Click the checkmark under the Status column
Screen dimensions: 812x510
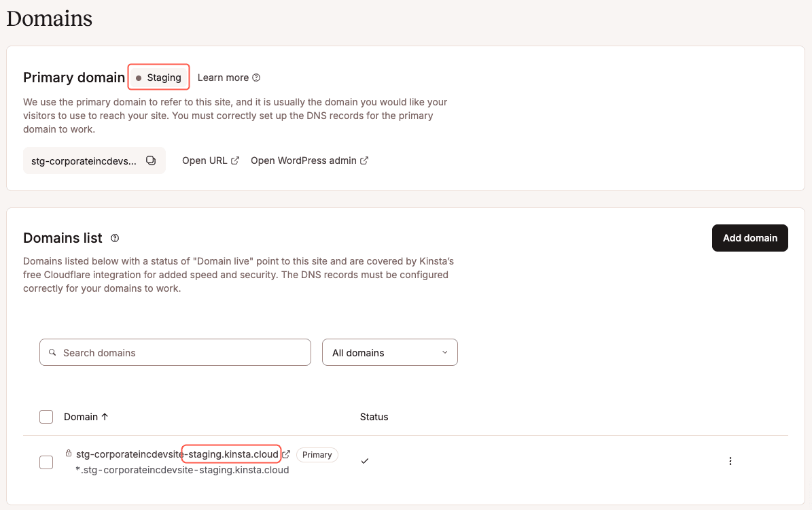[364, 460]
